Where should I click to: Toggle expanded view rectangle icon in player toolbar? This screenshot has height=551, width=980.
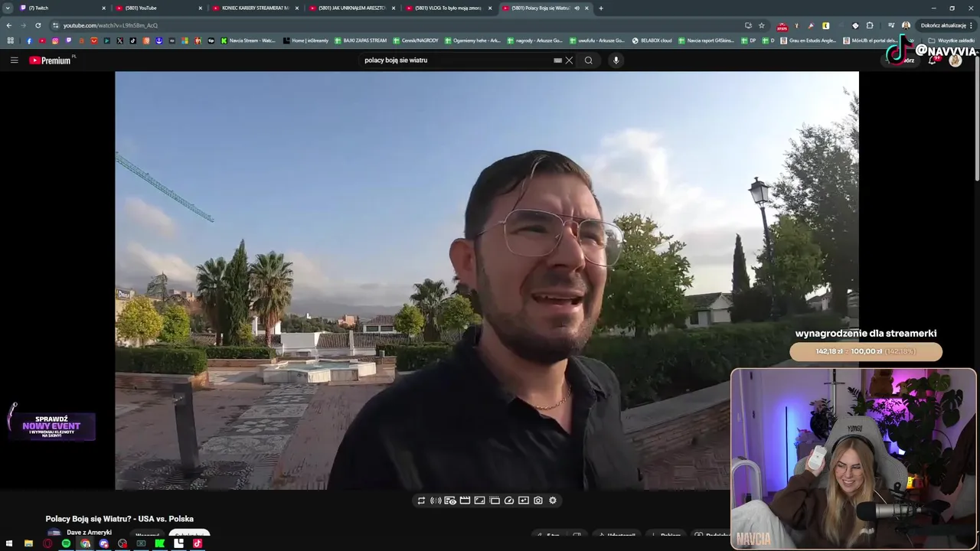(479, 500)
